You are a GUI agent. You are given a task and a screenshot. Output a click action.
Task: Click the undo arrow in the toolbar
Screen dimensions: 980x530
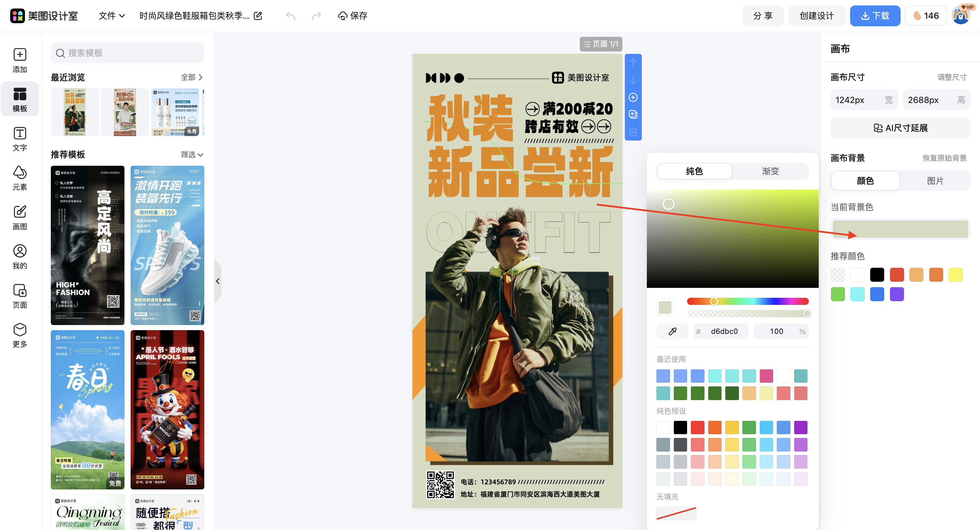pos(290,16)
